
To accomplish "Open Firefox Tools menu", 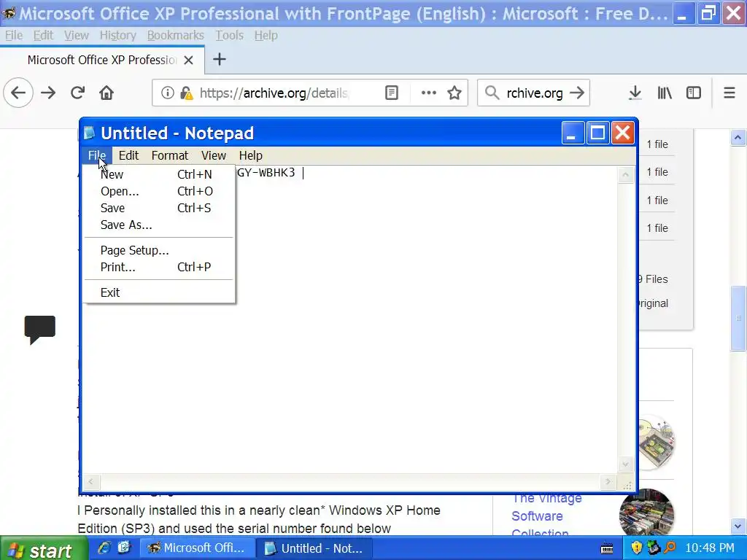I will 229,35.
